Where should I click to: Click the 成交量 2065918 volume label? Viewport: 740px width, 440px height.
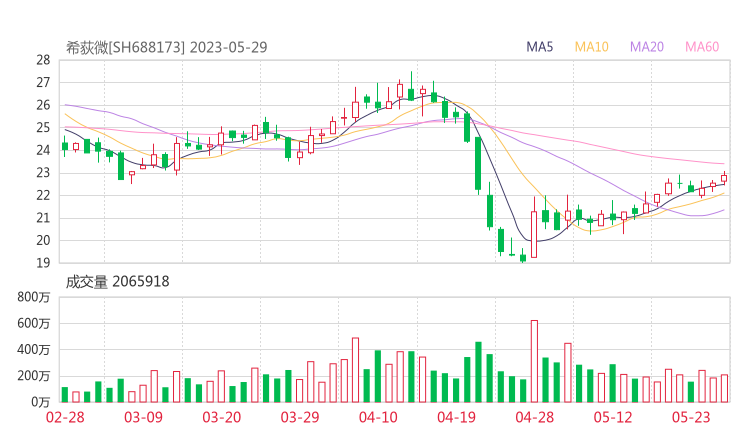pos(117,282)
